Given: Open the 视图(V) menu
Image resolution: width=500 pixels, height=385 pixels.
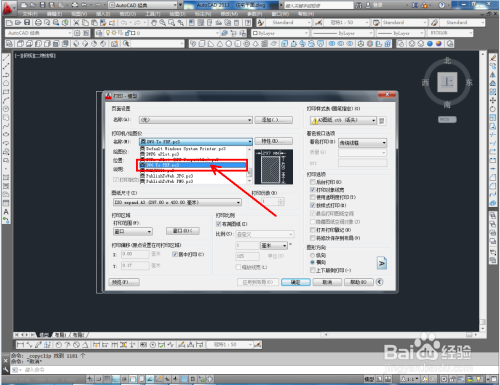Looking at the screenshot, I should 79,14.
